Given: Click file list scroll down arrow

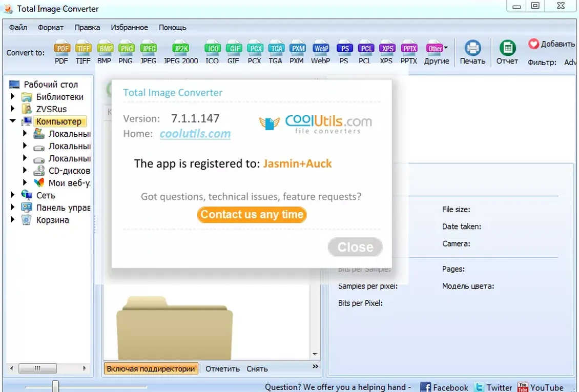Looking at the screenshot, I should [315, 354].
